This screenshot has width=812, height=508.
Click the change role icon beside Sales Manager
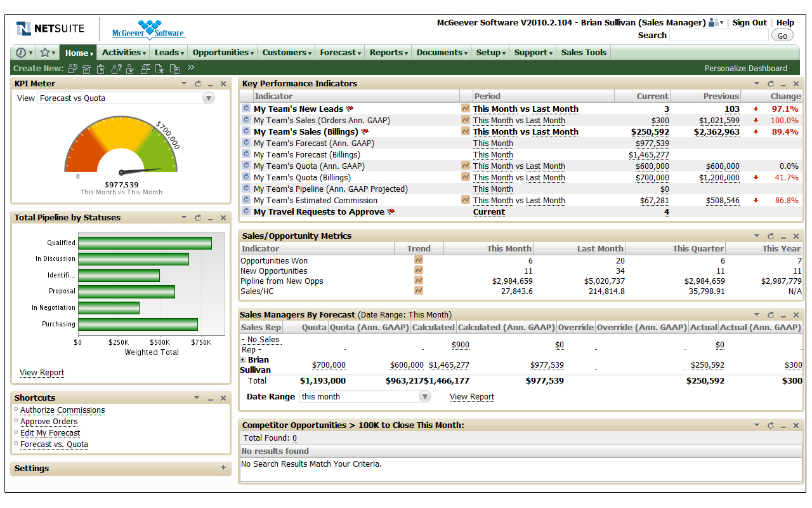[x=715, y=23]
